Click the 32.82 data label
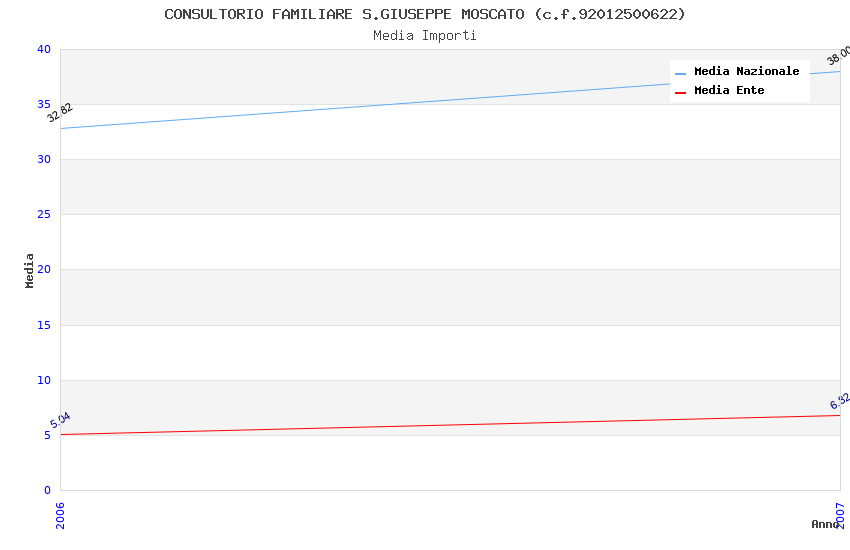The image size is (850, 550). coord(60,113)
